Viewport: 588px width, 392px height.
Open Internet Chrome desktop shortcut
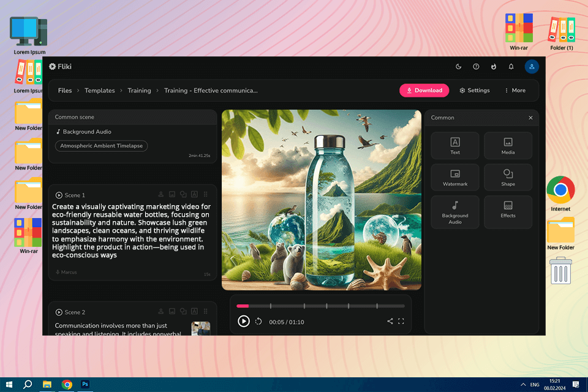(560, 194)
